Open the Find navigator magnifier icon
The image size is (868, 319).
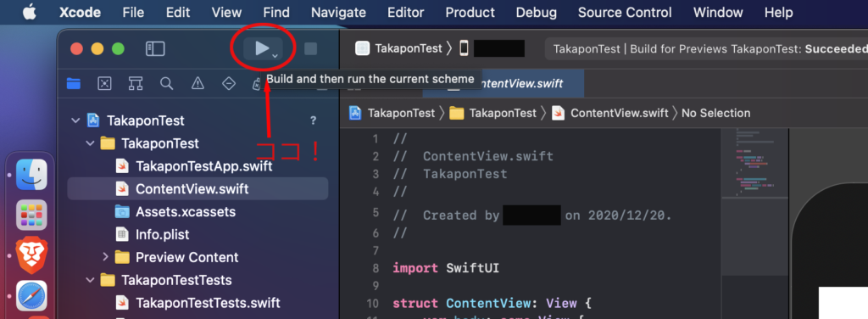click(x=167, y=83)
